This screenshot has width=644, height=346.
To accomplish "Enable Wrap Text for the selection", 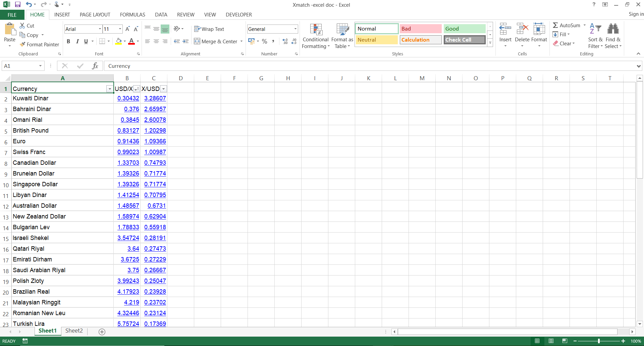I will point(209,29).
